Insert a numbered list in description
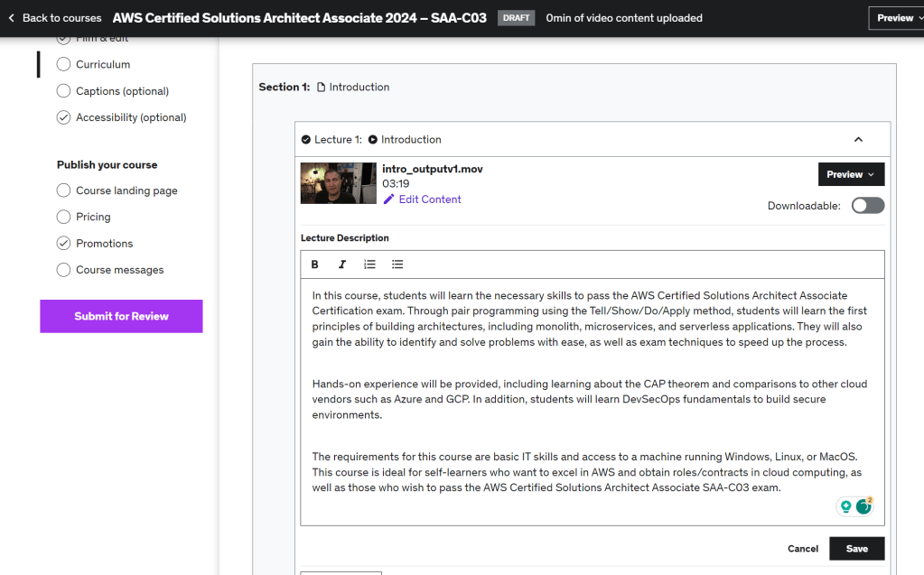Viewport: 924px width, 575px height. click(369, 264)
